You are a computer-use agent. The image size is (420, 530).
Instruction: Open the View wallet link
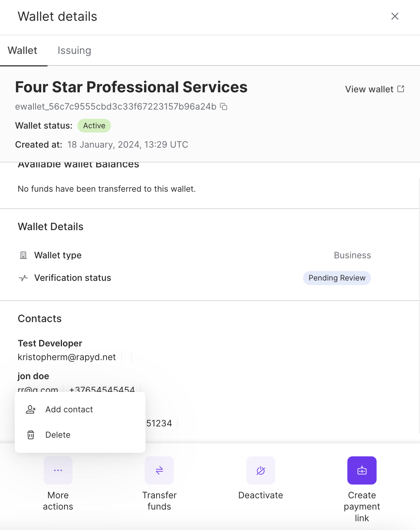[x=369, y=89]
